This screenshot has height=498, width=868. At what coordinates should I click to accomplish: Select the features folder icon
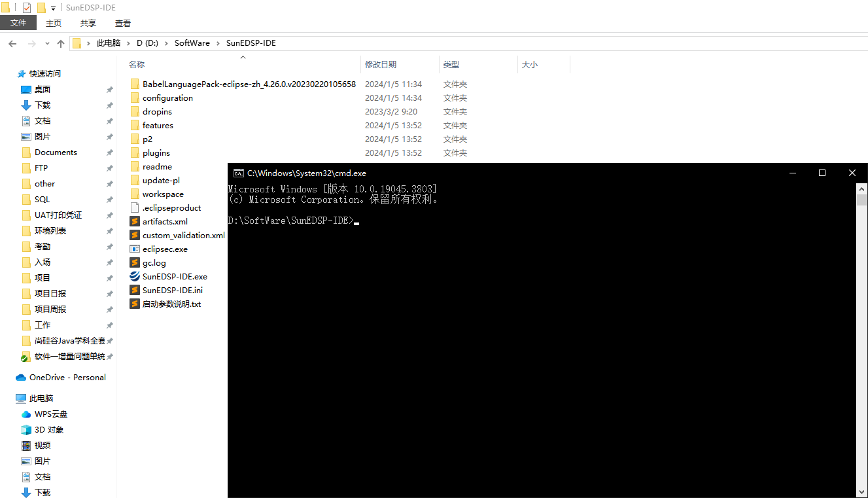pos(135,125)
